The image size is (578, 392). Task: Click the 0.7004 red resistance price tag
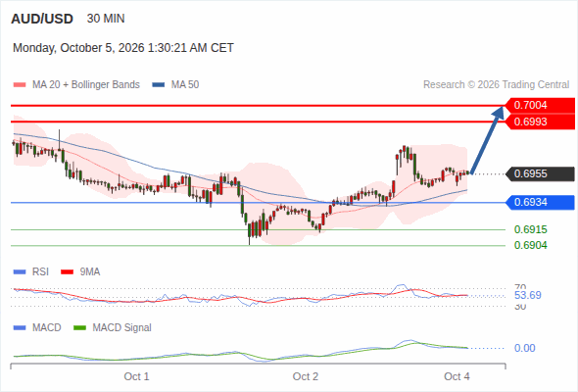540,106
